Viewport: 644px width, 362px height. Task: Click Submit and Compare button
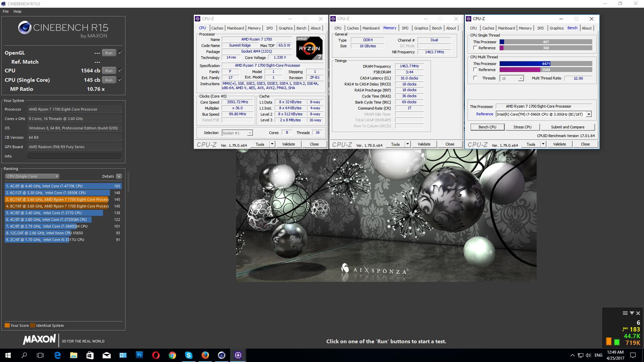568,127
